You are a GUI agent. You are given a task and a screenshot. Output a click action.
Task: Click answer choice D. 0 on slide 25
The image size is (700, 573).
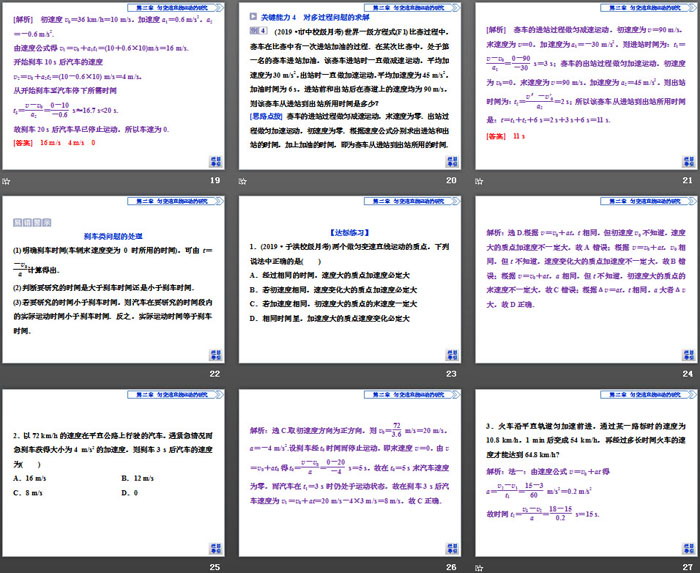(129, 493)
